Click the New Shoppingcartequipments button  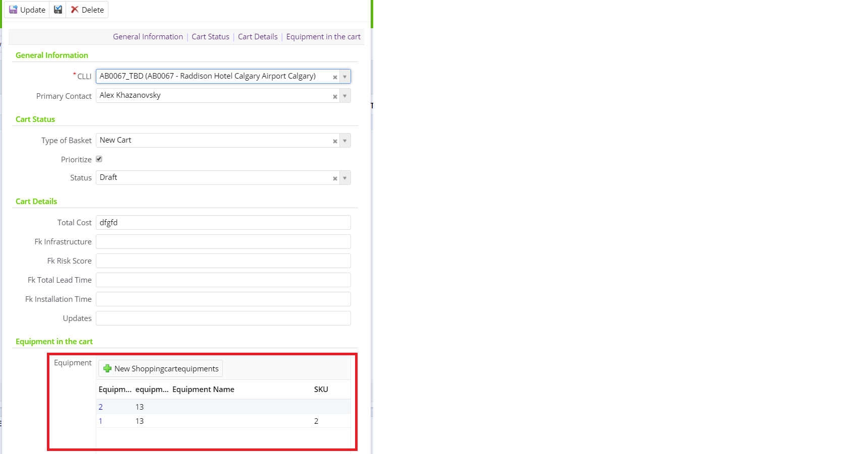[x=160, y=368]
